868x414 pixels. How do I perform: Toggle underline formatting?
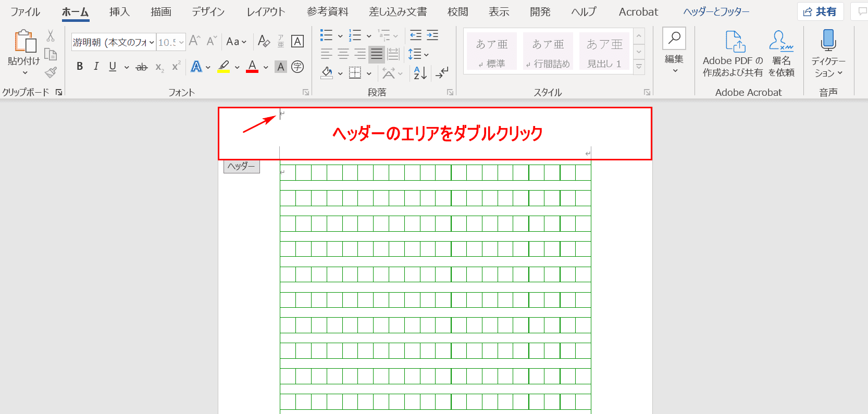point(113,67)
